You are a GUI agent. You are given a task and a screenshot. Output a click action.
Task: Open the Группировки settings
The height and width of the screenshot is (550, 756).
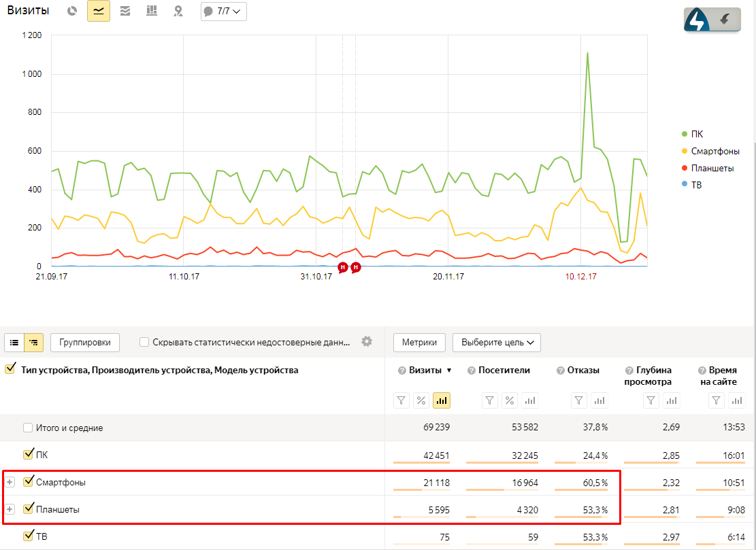click(x=85, y=343)
